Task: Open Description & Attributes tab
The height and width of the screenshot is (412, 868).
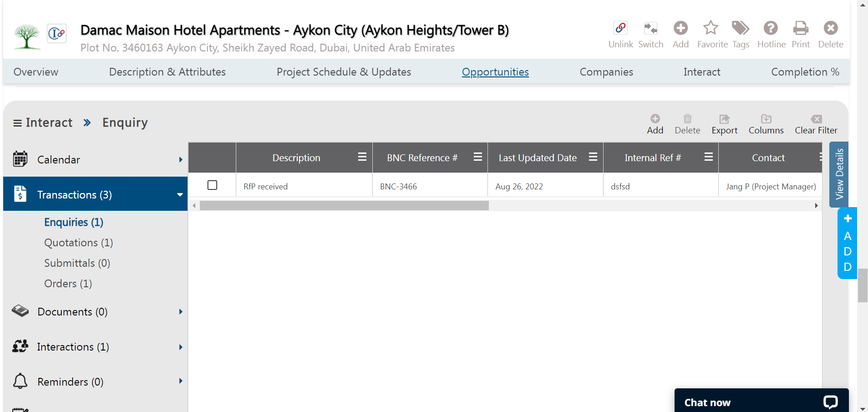Action: [168, 72]
